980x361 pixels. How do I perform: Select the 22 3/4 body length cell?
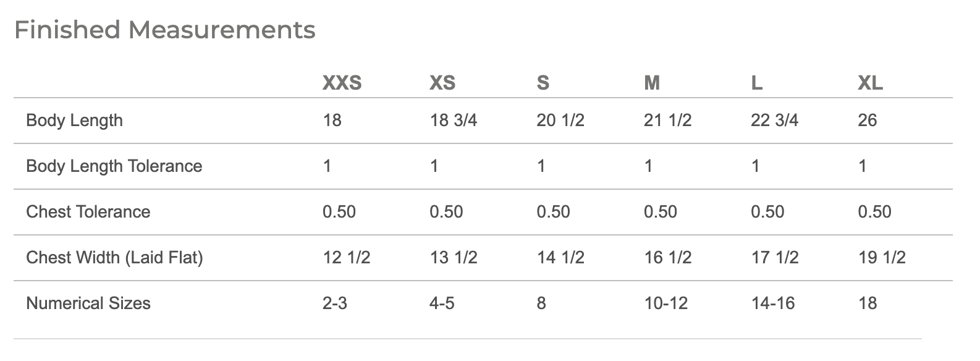(x=774, y=120)
